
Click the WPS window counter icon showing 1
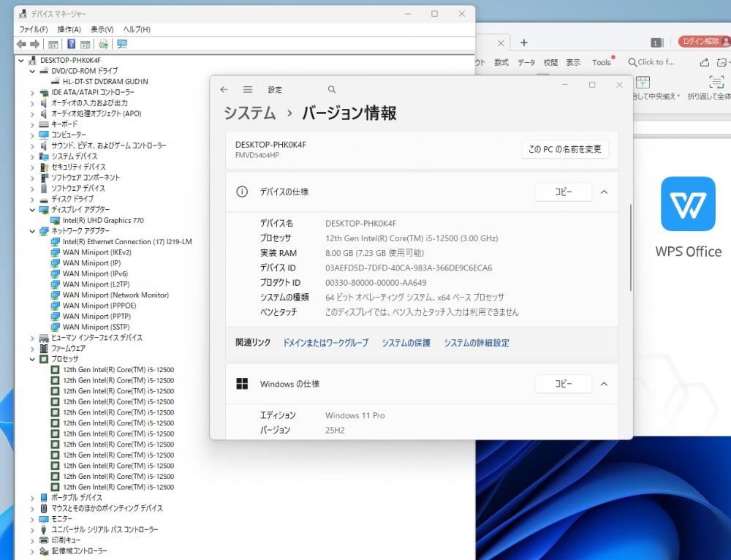click(x=657, y=42)
